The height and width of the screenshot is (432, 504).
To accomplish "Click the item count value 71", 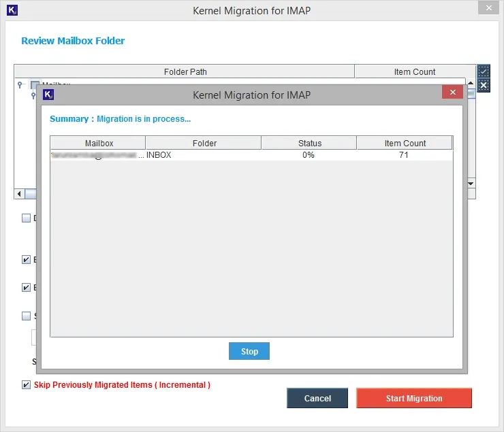I will click(404, 155).
